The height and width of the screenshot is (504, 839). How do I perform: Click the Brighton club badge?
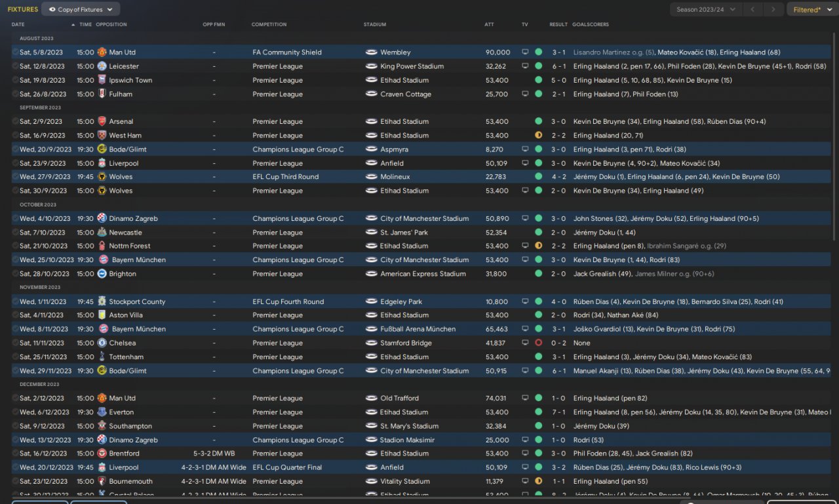(102, 274)
